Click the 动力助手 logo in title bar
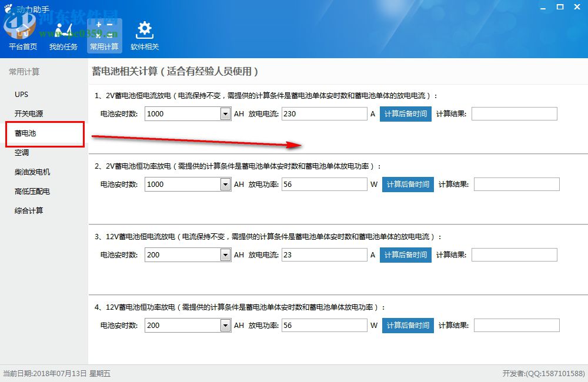Viewport: 588px width, 382px height. point(26,7)
